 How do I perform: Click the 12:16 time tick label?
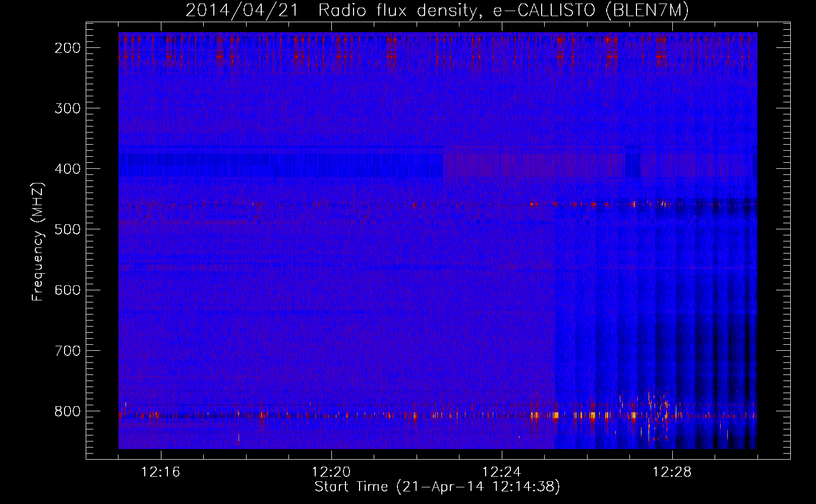(x=161, y=472)
